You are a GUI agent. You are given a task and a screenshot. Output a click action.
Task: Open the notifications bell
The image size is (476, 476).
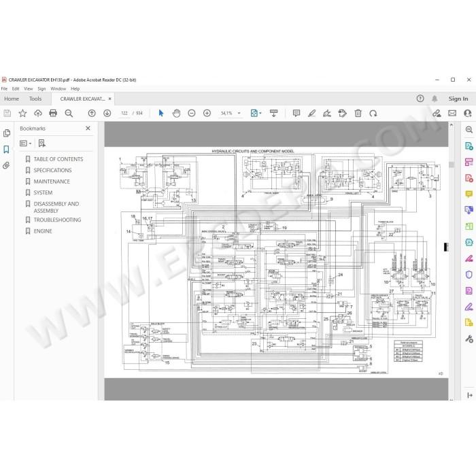(435, 99)
